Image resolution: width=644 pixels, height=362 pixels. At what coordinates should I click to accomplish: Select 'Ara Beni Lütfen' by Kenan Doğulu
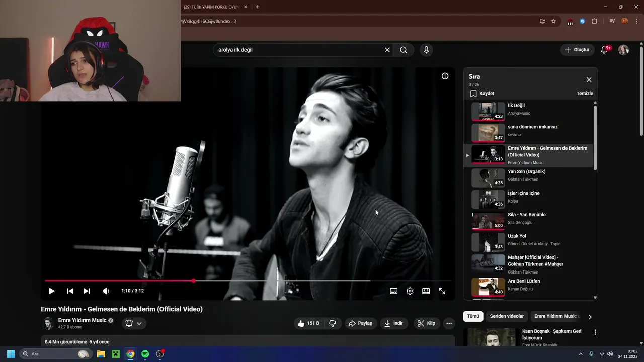(529, 287)
